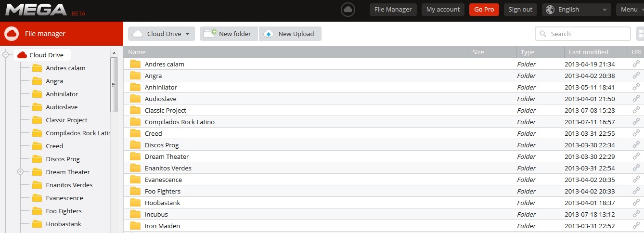Sort by the Name column header

point(296,52)
